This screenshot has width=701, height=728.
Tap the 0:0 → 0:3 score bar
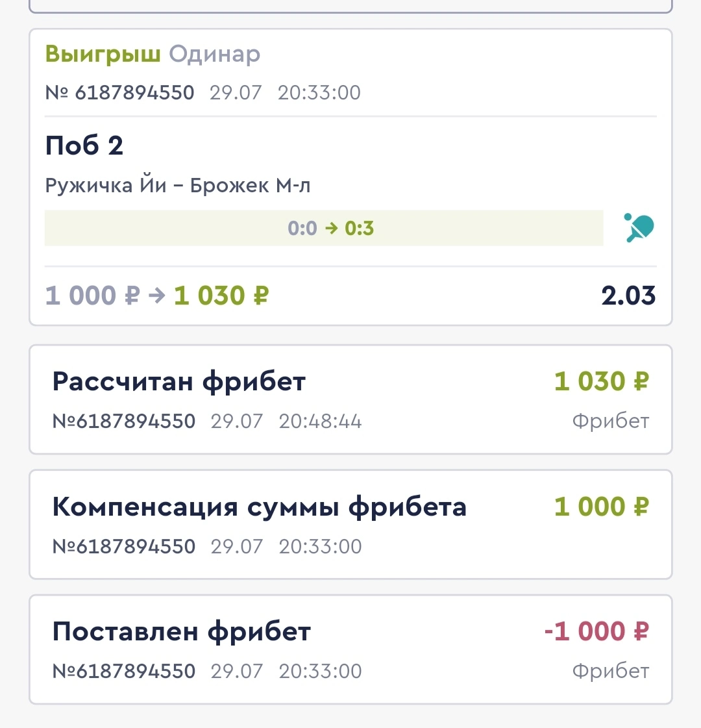click(x=324, y=228)
